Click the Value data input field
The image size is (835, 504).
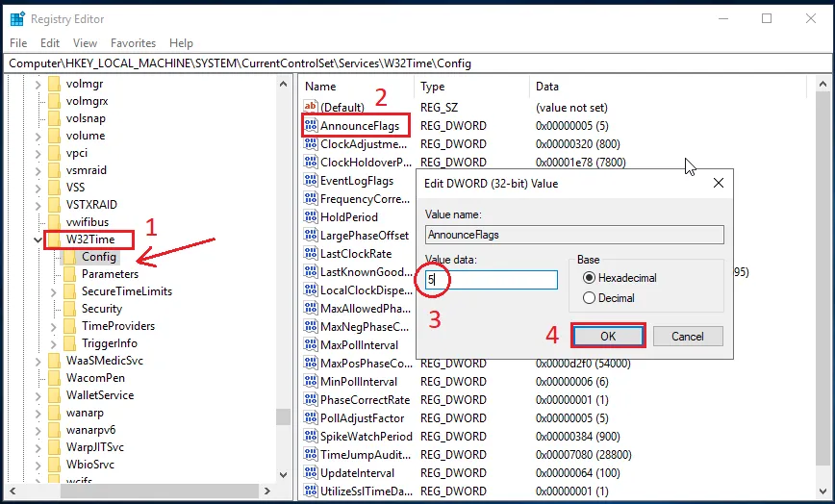pyautogui.click(x=491, y=279)
